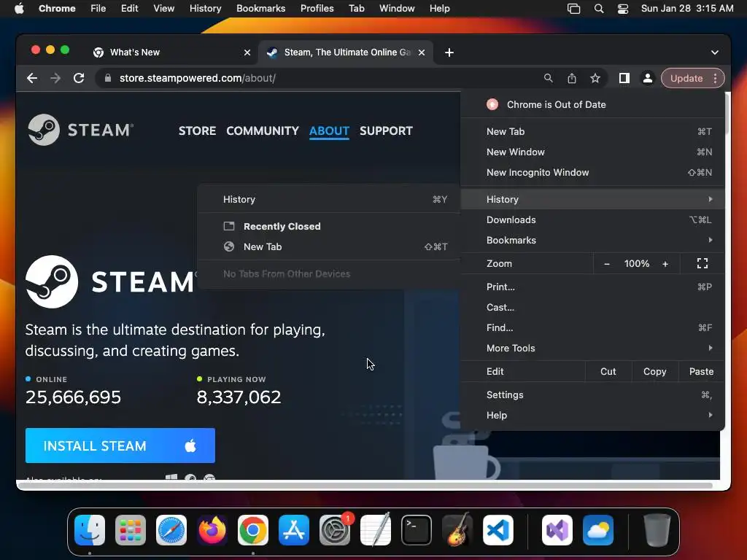Click Cut in the Edit row

coord(608,371)
